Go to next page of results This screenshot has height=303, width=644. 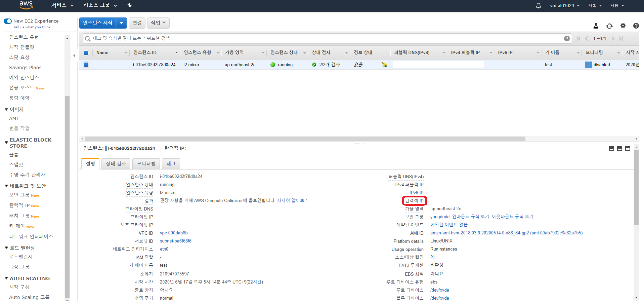[x=613, y=39]
